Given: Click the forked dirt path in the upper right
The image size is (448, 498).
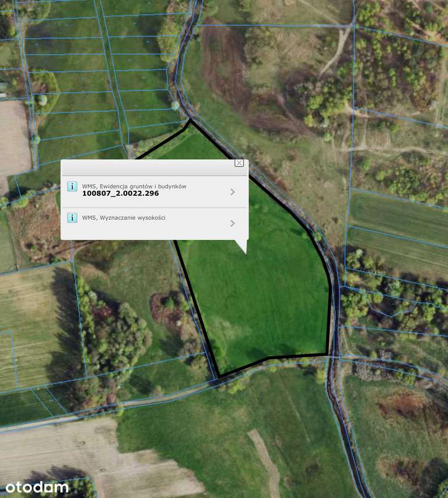Looking at the screenshot, I should click(337, 51).
